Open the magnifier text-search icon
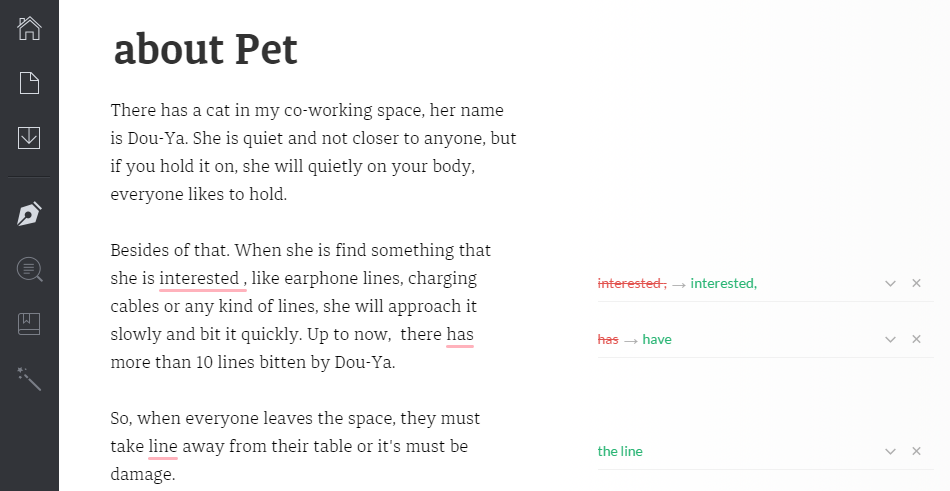 point(29,268)
